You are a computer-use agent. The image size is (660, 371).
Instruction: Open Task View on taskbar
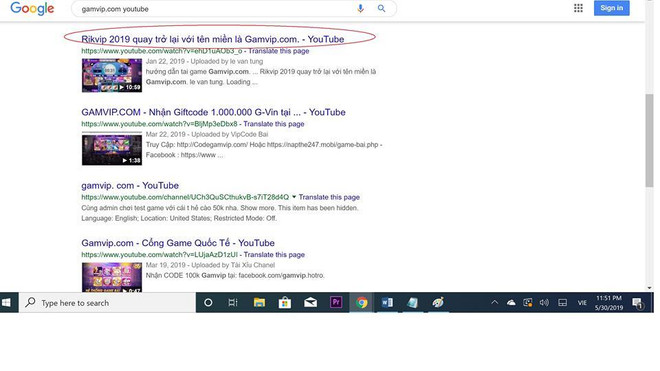click(233, 302)
